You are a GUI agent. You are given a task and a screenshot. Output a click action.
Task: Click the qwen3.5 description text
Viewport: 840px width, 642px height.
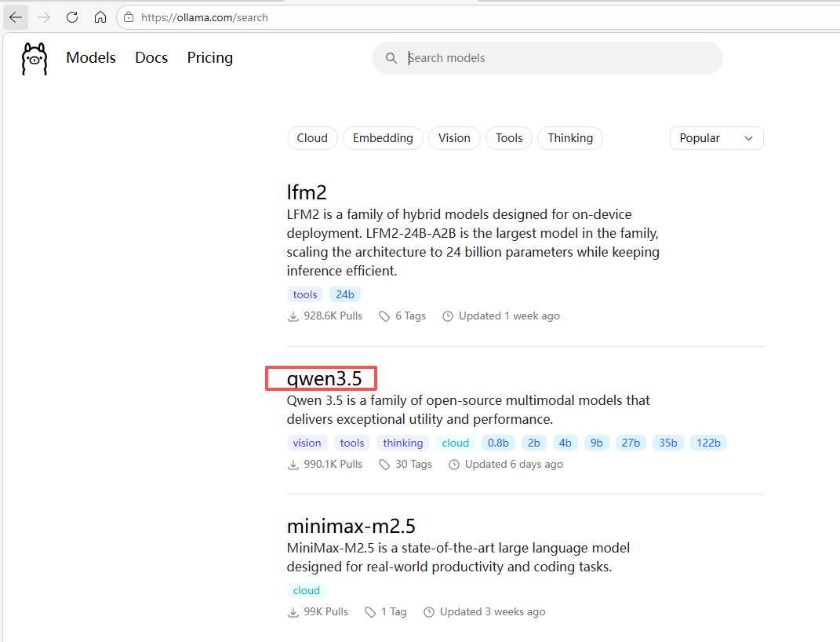pyautogui.click(x=468, y=410)
